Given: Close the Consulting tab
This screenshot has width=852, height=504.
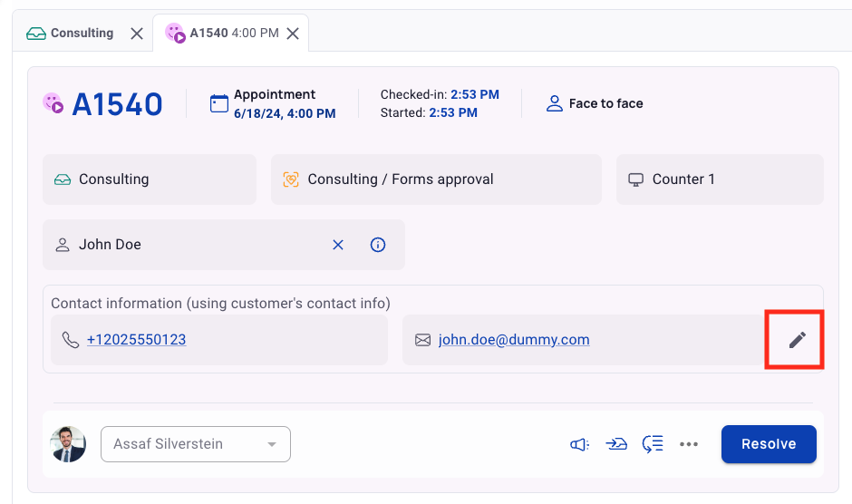Looking at the screenshot, I should pyautogui.click(x=137, y=34).
